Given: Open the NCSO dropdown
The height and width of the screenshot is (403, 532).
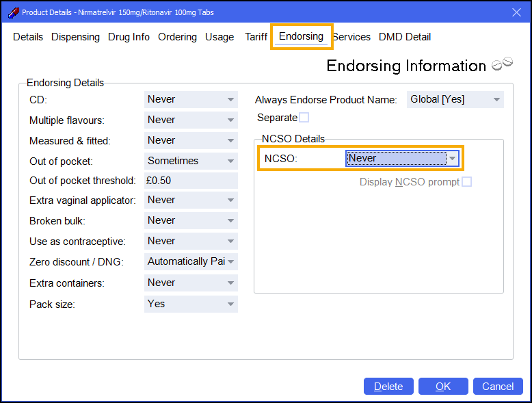Looking at the screenshot, I should coord(402,158).
